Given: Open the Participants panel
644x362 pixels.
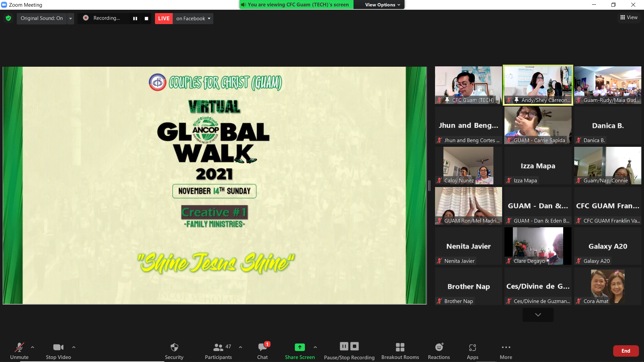Looking at the screenshot, I should point(218,351).
